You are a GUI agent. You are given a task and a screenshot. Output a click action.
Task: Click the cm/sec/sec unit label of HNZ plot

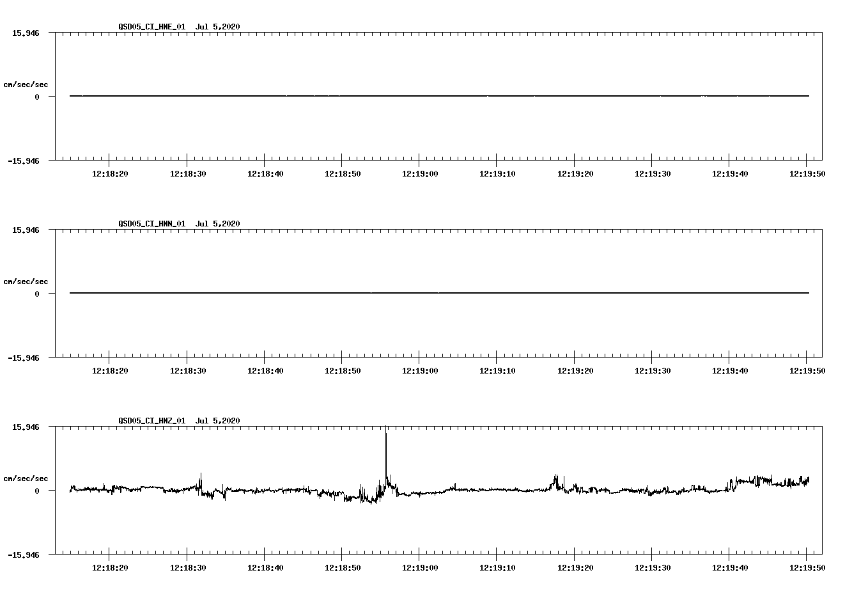[26, 478]
